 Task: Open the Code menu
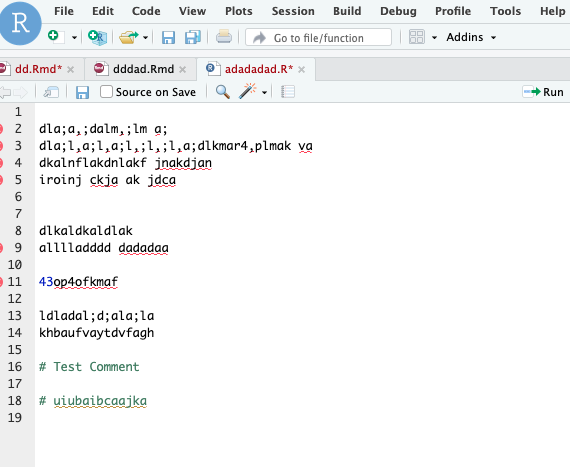coord(146,11)
